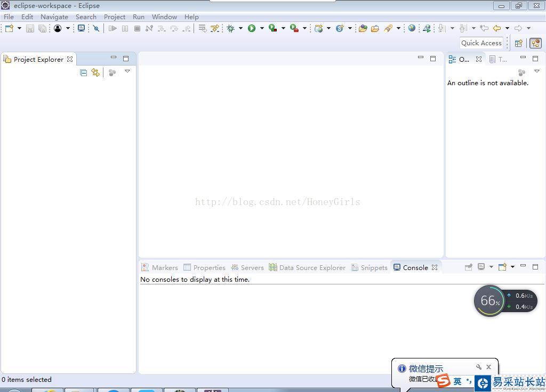Open the Data Source Explorer tab
Screen dimensions: 546x392
(x=307, y=267)
